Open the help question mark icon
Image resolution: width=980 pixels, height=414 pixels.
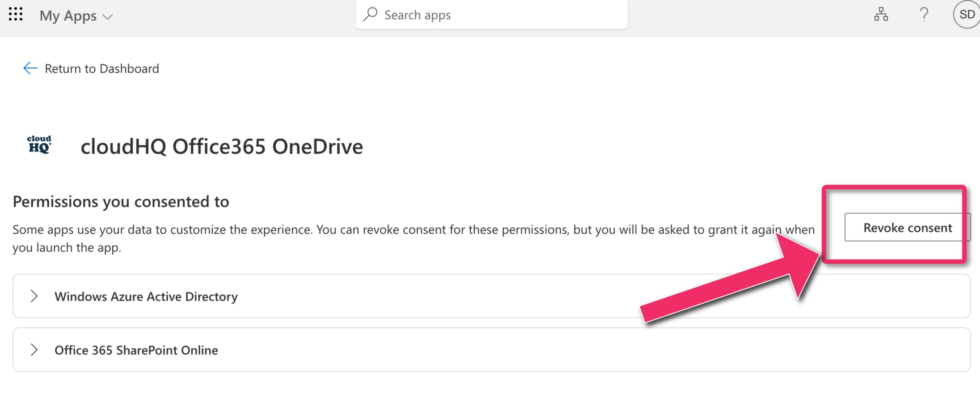coord(924,15)
